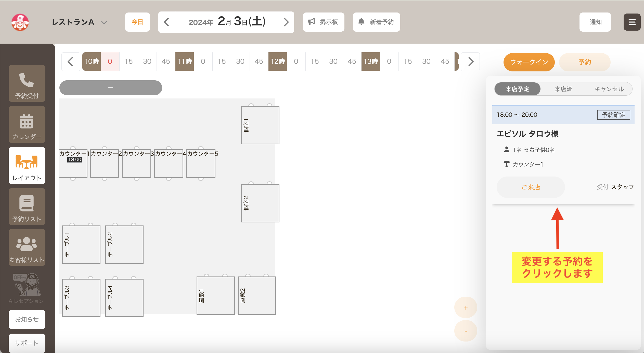
Task: Click the 予約確定 status badge
Action: click(614, 115)
